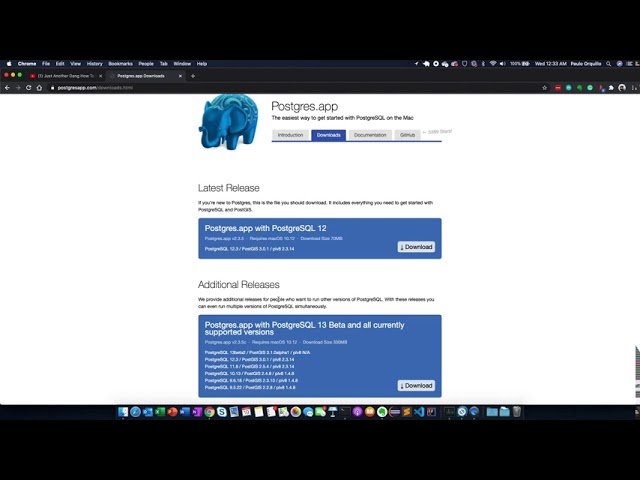Open the Documentation page tab
The height and width of the screenshot is (480, 640).
click(370, 135)
